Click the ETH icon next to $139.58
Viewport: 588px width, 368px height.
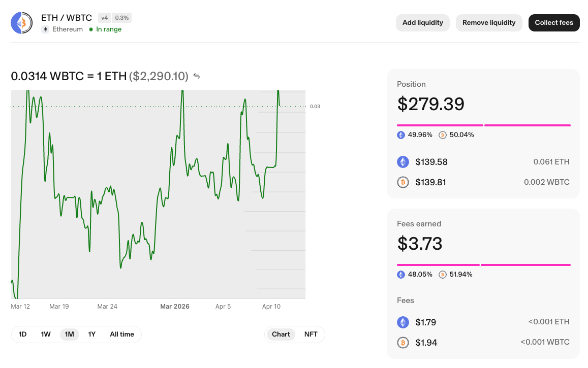click(403, 162)
